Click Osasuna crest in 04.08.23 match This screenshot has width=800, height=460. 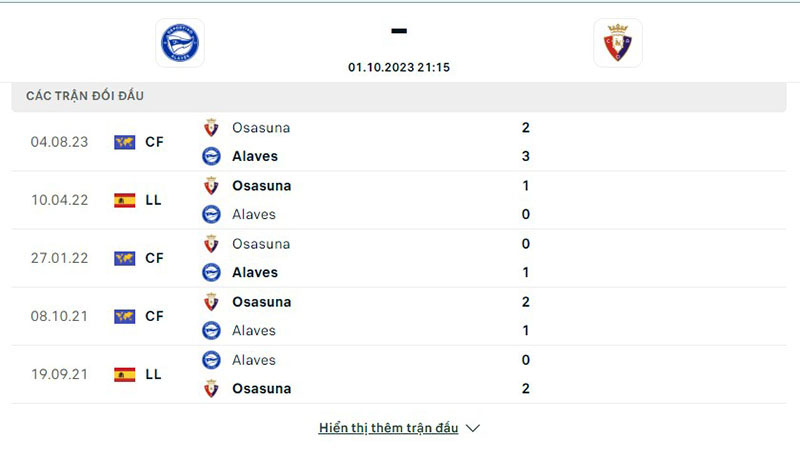point(211,128)
